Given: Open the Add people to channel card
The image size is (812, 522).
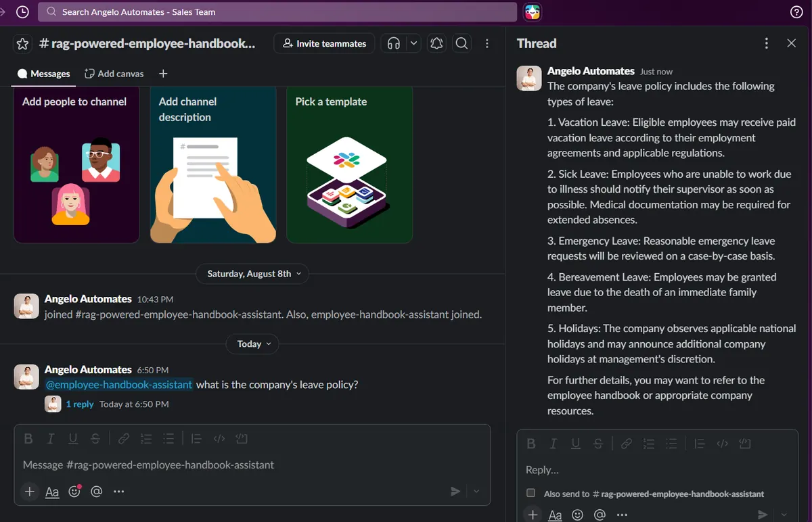Looking at the screenshot, I should tap(76, 164).
